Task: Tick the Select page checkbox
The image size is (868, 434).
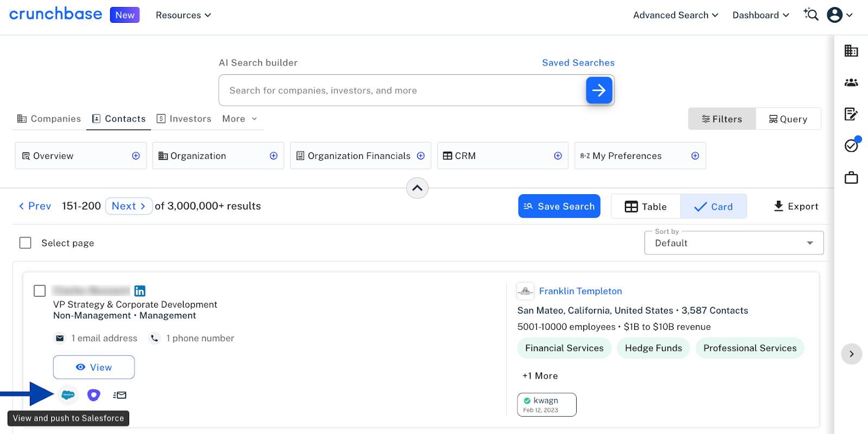Action: [25, 242]
